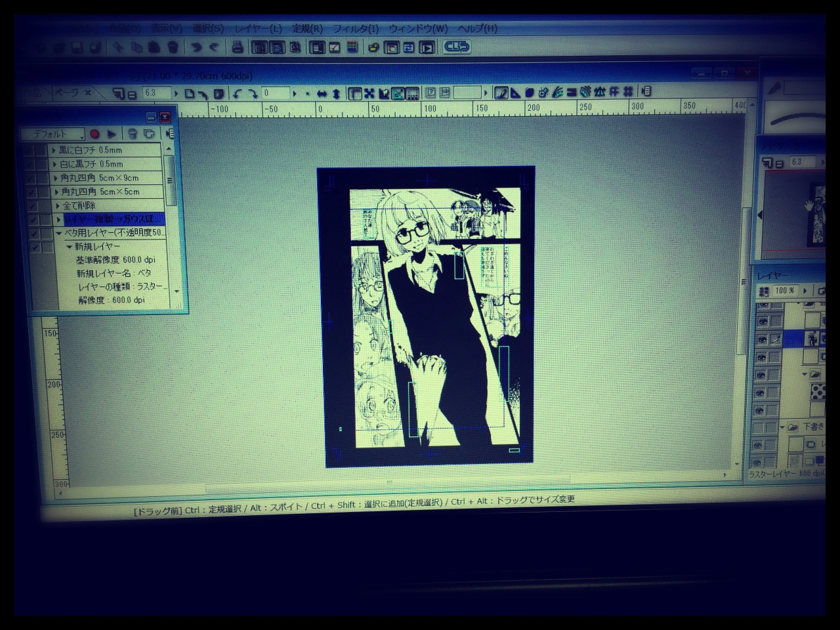Click the duplicate action set icon

[149, 134]
